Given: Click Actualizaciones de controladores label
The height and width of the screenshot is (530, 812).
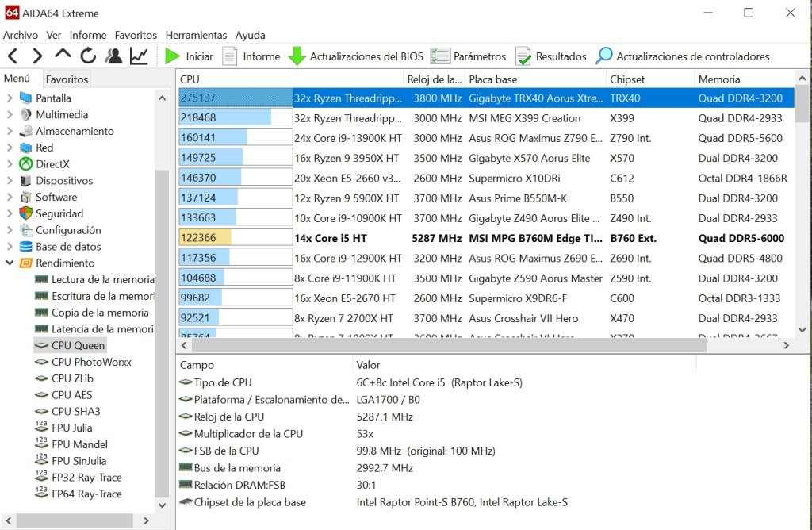Looking at the screenshot, I should 693,56.
